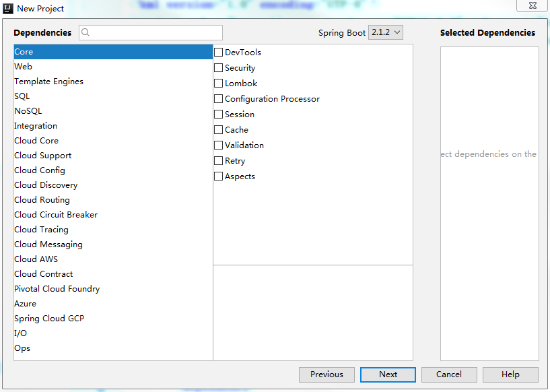Cancel the New Project wizard
The image size is (550, 392).
click(x=449, y=374)
